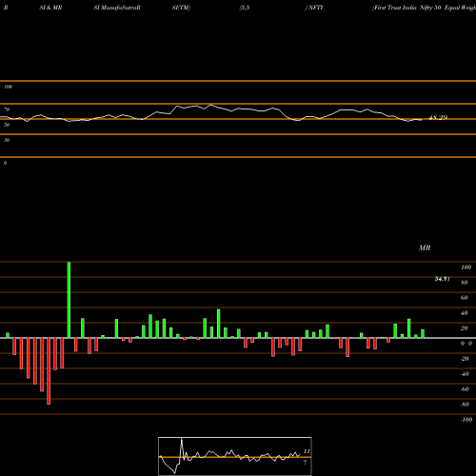Click the RSI line peak near 70
Screen dimensions: 476x476
(x=210, y=105)
